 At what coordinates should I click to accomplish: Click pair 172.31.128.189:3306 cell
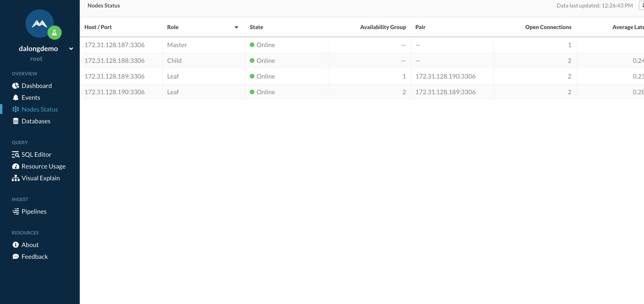(445, 92)
